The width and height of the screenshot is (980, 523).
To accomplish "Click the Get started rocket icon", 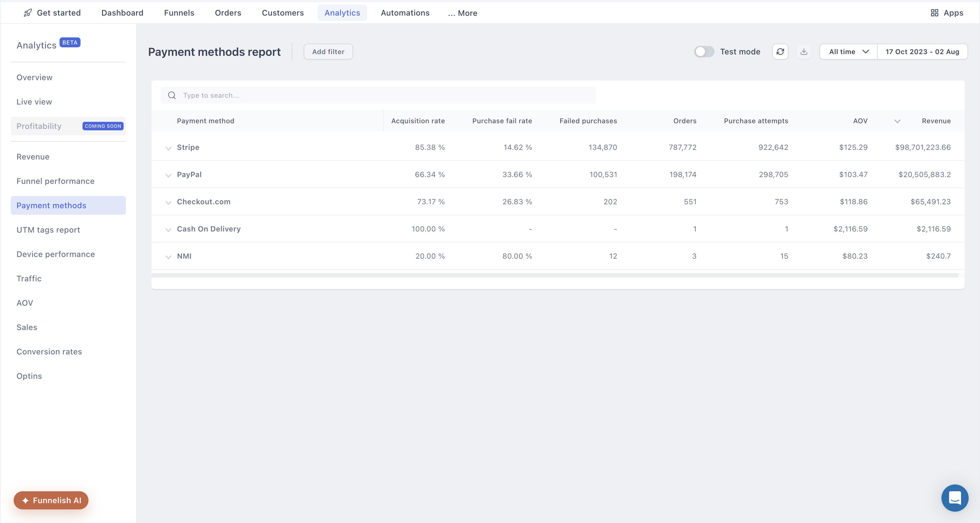I will coord(28,13).
